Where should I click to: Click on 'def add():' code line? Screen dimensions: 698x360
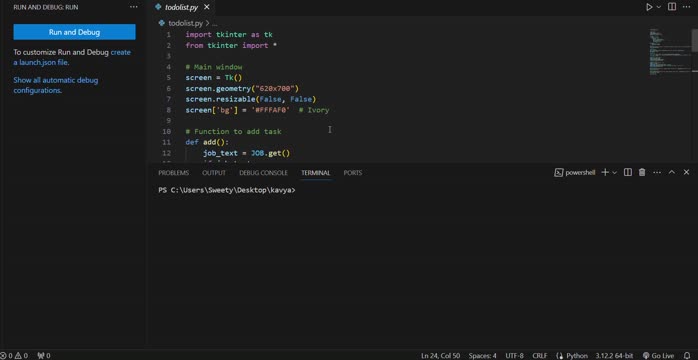(207, 142)
